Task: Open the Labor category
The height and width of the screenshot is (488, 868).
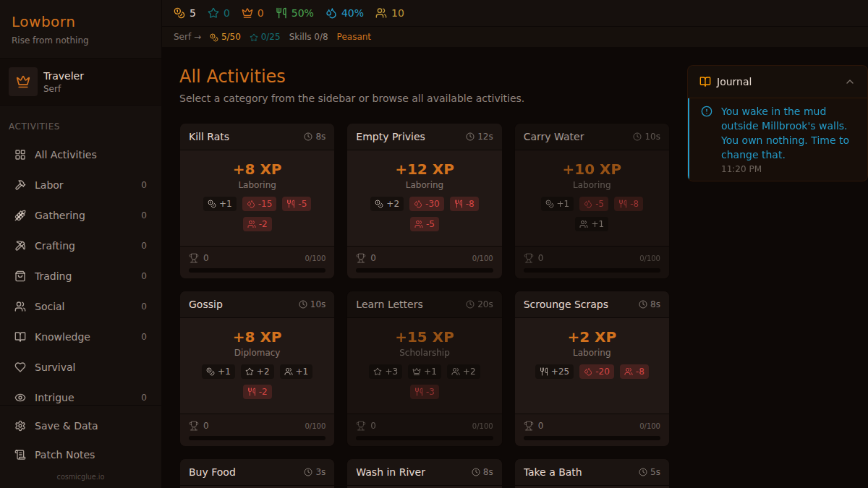Action: click(x=80, y=185)
